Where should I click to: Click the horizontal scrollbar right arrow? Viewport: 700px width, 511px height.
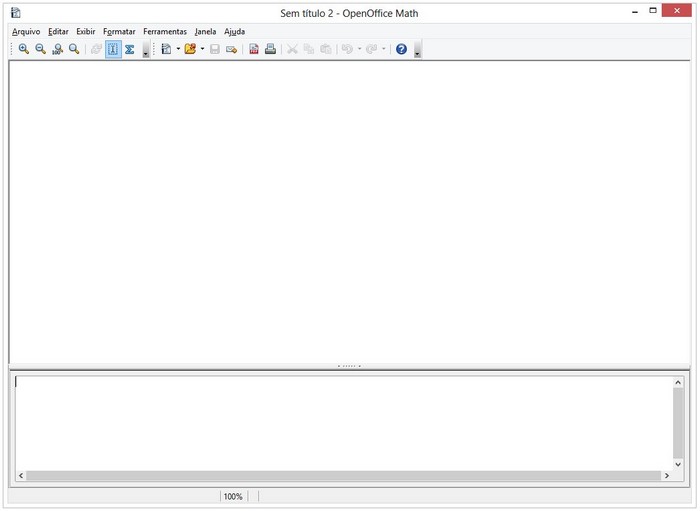point(667,476)
